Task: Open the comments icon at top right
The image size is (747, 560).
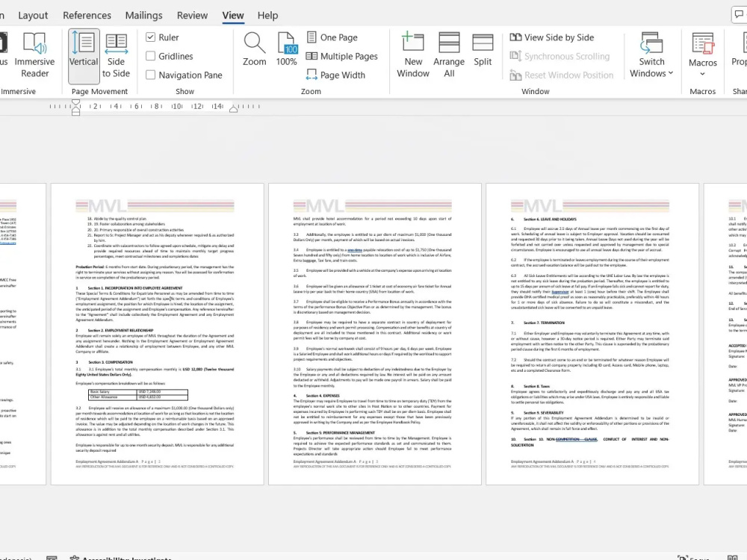Action: [x=739, y=15]
